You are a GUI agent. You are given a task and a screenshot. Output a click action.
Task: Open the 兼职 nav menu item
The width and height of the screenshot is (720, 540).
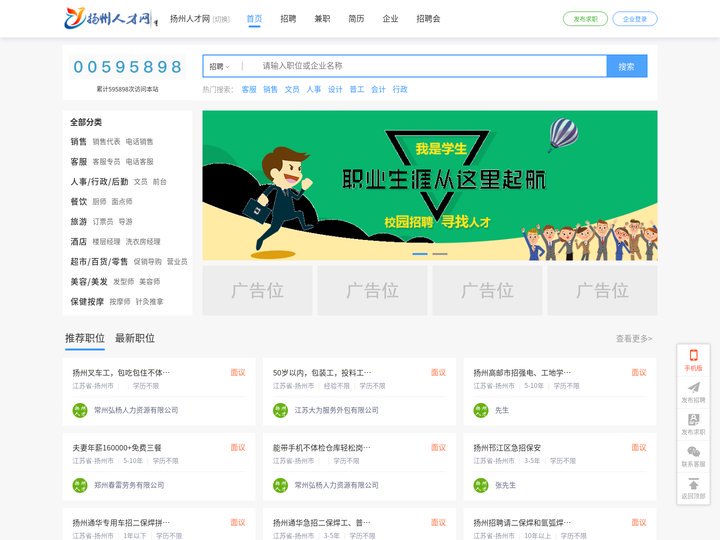tap(322, 19)
